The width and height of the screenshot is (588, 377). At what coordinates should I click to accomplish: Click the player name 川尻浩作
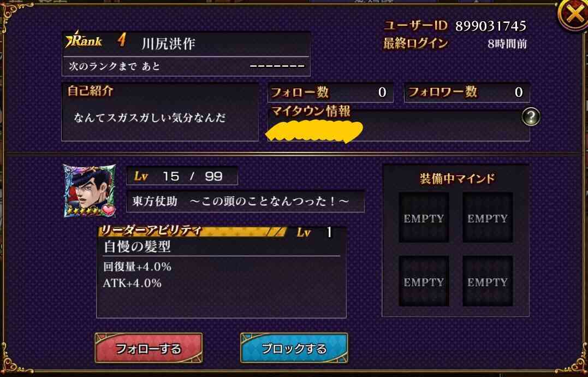[168, 44]
